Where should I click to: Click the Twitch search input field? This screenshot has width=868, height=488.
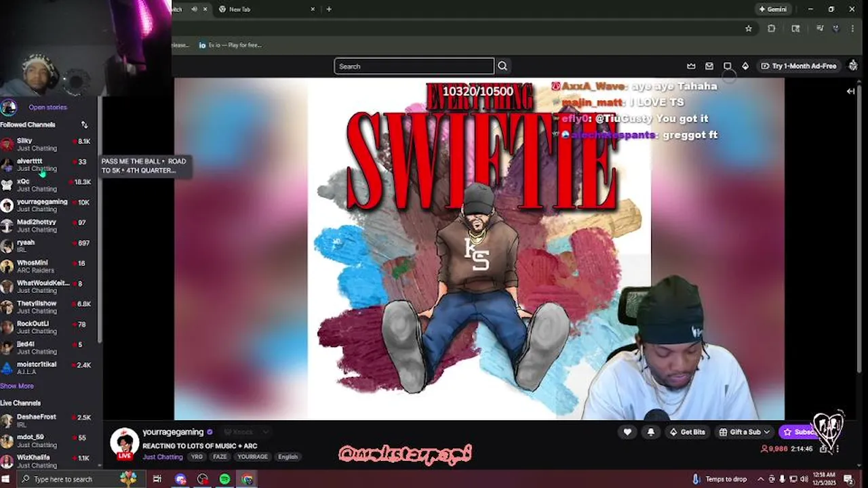point(414,66)
